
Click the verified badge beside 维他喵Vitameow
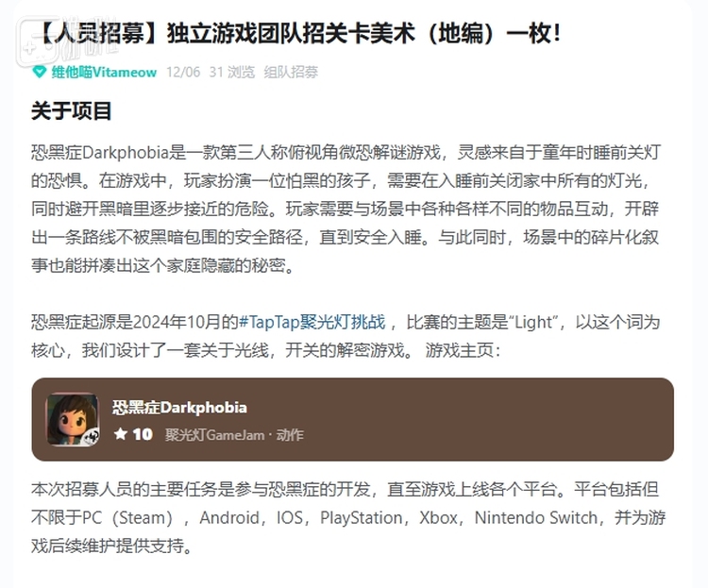39,72
